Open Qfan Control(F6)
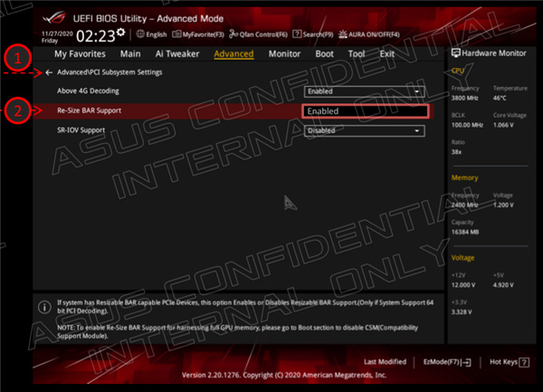Screen dimensions: 543x392 (x=233, y=34)
